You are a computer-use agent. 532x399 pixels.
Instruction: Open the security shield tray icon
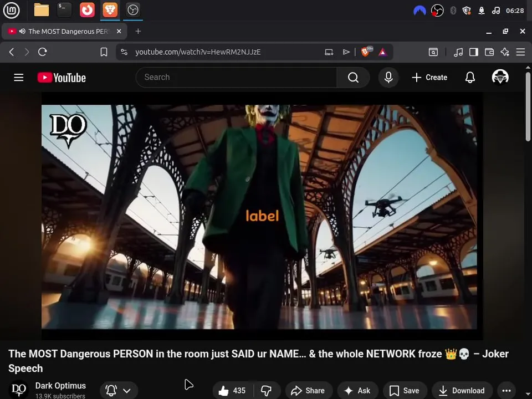467,11
